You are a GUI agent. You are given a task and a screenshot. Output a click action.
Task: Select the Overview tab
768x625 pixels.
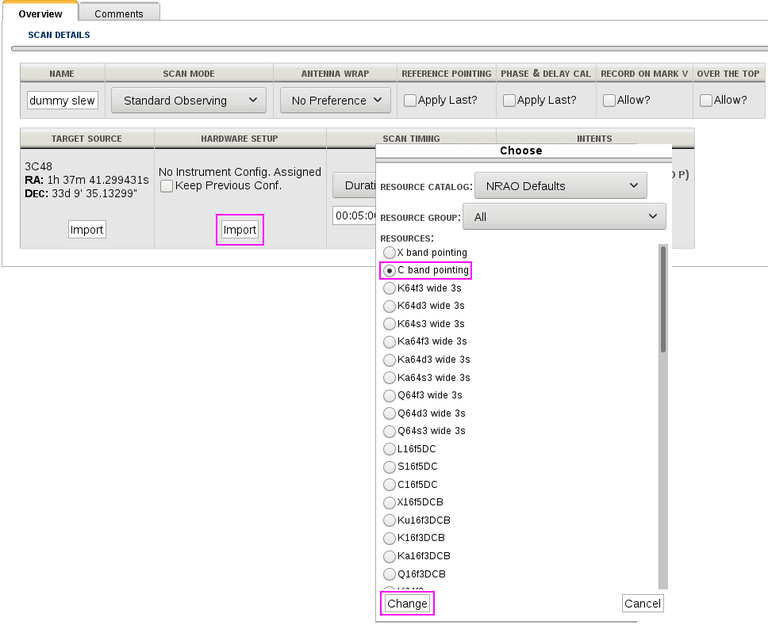point(40,13)
